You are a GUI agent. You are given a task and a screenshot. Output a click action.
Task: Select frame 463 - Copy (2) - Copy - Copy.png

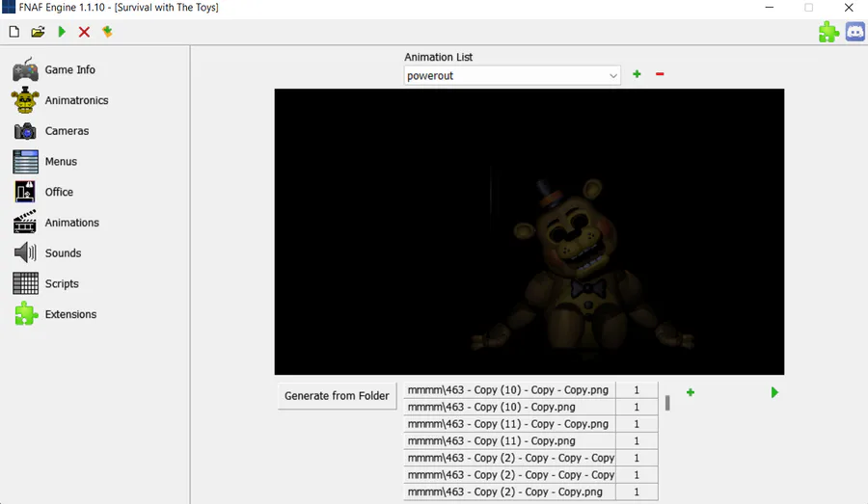tap(509, 491)
